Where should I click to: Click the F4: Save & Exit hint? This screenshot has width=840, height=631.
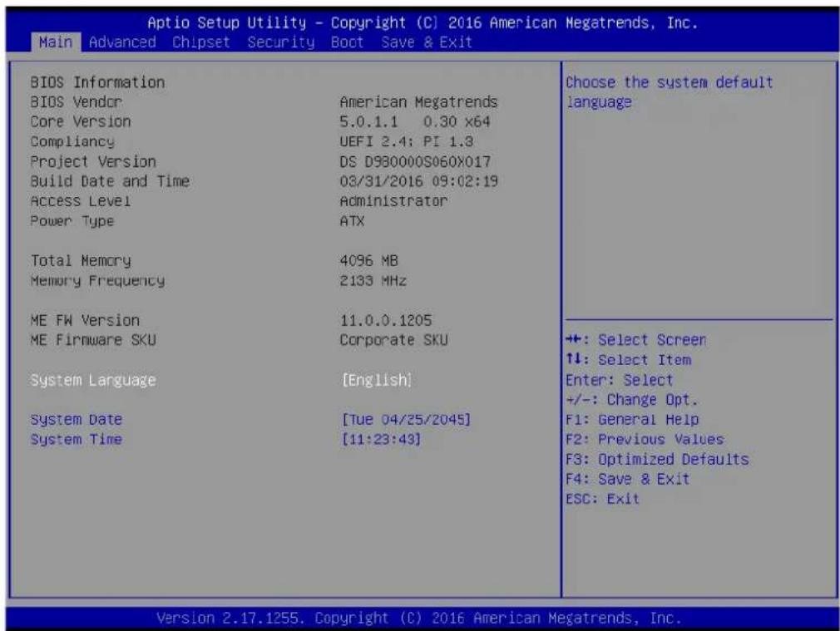(x=628, y=479)
